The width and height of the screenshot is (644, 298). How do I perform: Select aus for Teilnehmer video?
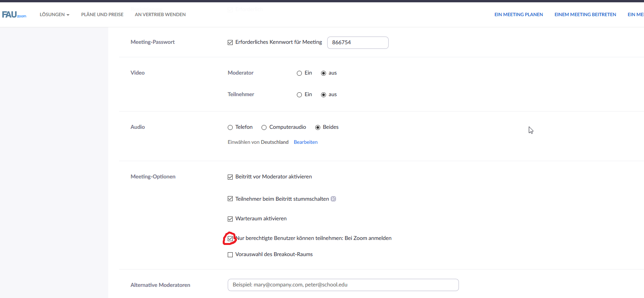pos(324,95)
